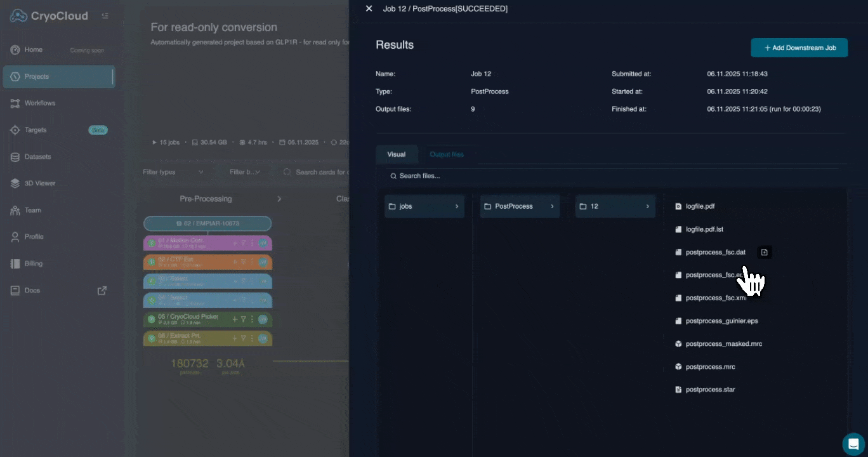Open the chat support bubble icon
Viewport: 868px width, 457px height.
point(853,444)
